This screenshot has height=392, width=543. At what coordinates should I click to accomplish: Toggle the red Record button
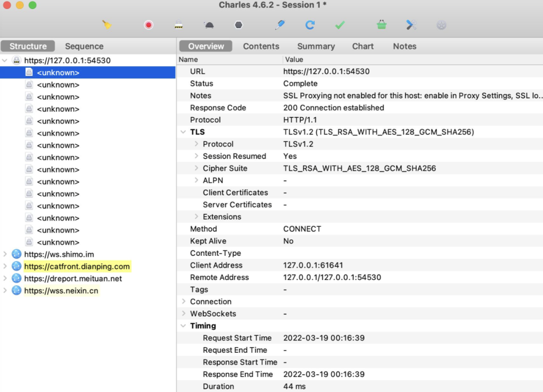[x=148, y=25]
